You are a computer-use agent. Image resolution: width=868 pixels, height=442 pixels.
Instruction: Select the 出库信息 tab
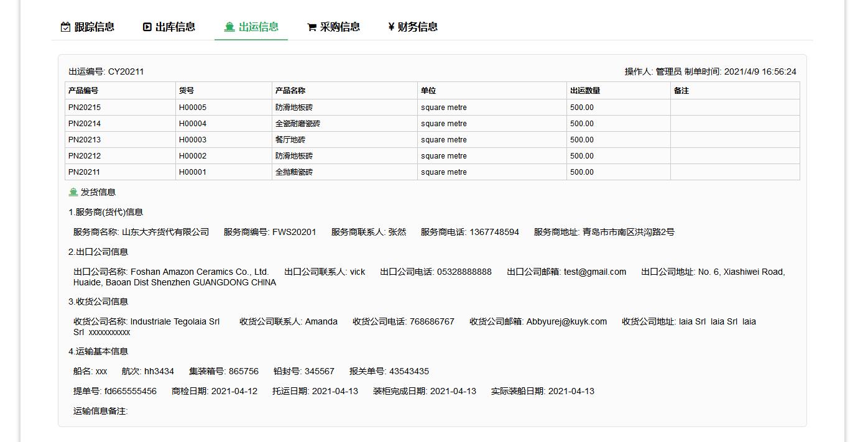coord(175,26)
